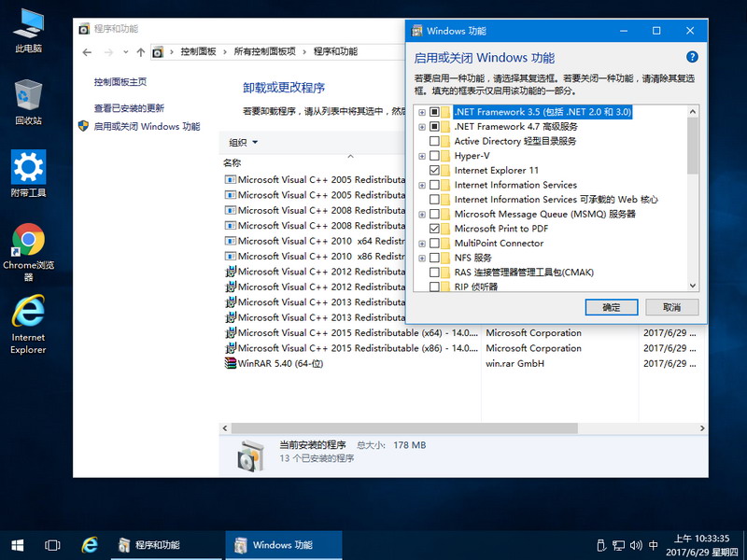
Task: Click 确定 to apply feature changes
Action: tap(612, 307)
